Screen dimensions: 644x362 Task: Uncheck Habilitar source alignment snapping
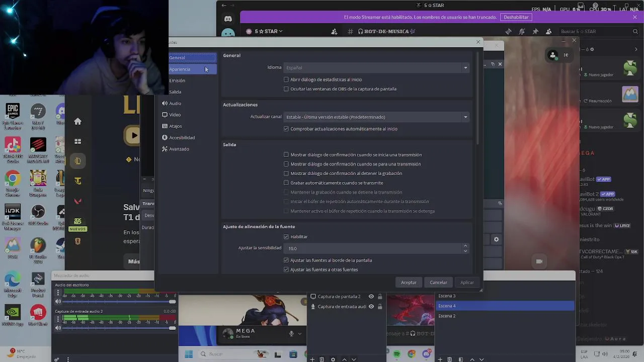click(x=286, y=237)
